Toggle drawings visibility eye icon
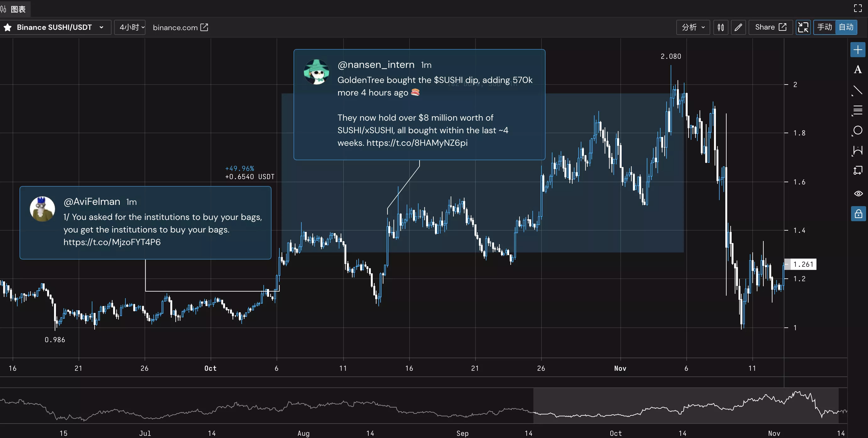868x438 pixels. point(858,194)
